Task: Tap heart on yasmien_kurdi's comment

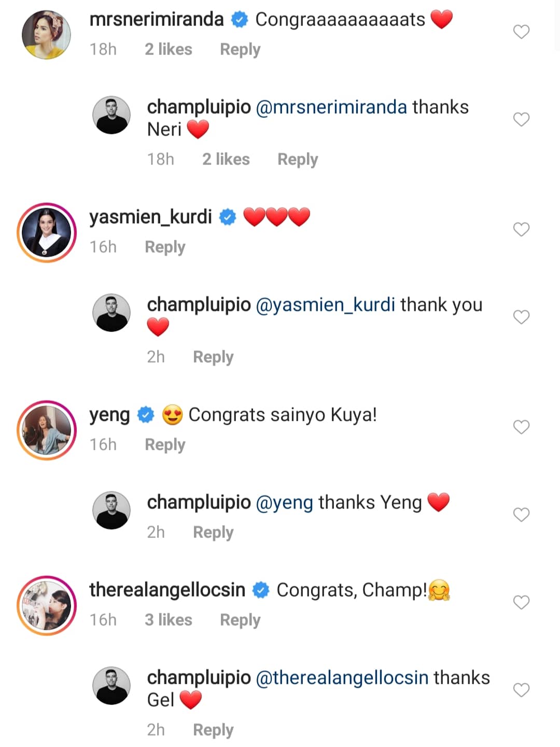Action: [x=521, y=229]
